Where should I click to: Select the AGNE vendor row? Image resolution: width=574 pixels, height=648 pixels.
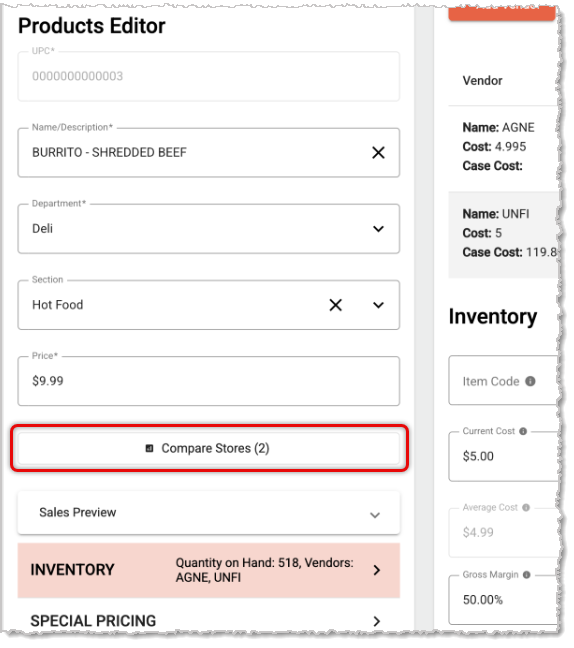pos(503,147)
